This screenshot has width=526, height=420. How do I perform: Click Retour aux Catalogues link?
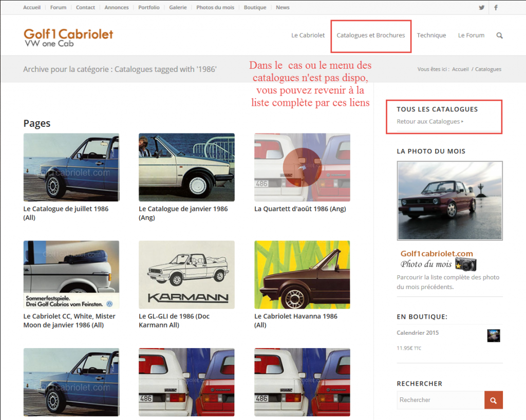[430, 121]
